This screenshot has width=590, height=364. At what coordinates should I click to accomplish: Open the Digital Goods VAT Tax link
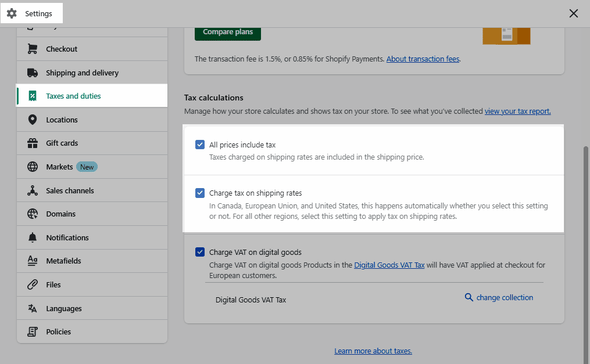[x=389, y=265]
